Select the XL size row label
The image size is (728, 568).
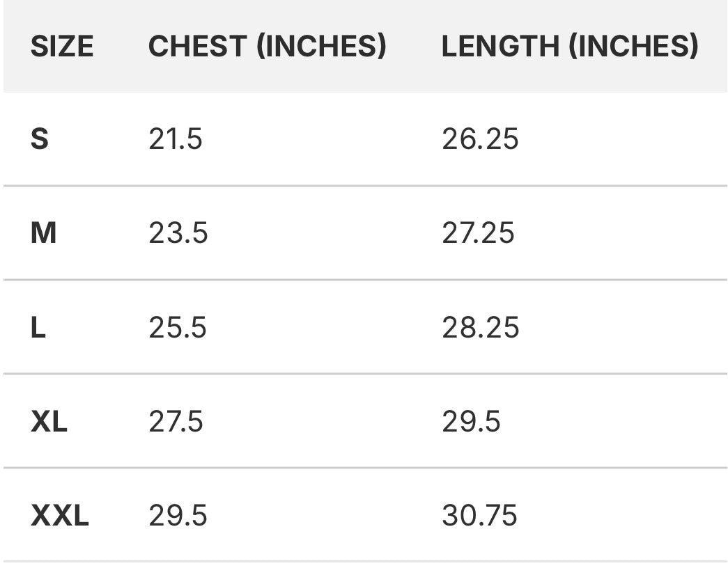coord(49,422)
